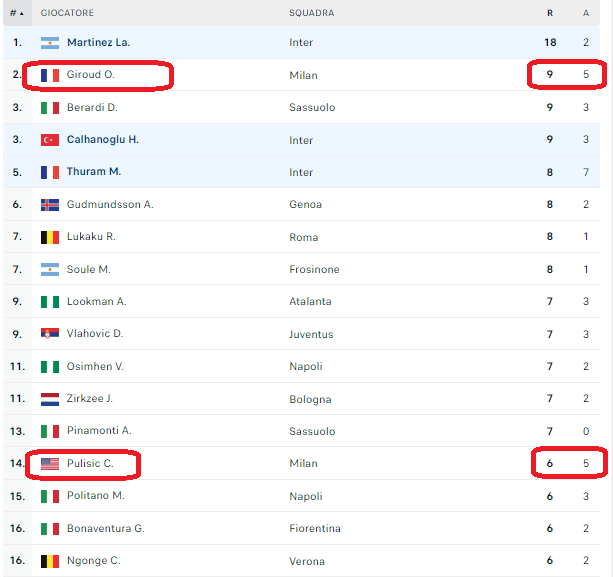
Task: Click the Belgian flag beside Lukaku R.
Action: point(50,237)
